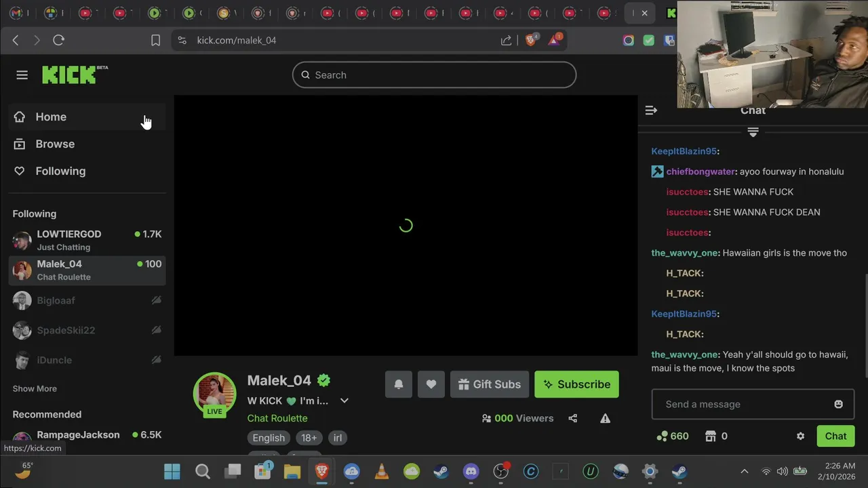868x488 pixels.
Task: Open LOWTIERGOD channel
Action: [87, 240]
